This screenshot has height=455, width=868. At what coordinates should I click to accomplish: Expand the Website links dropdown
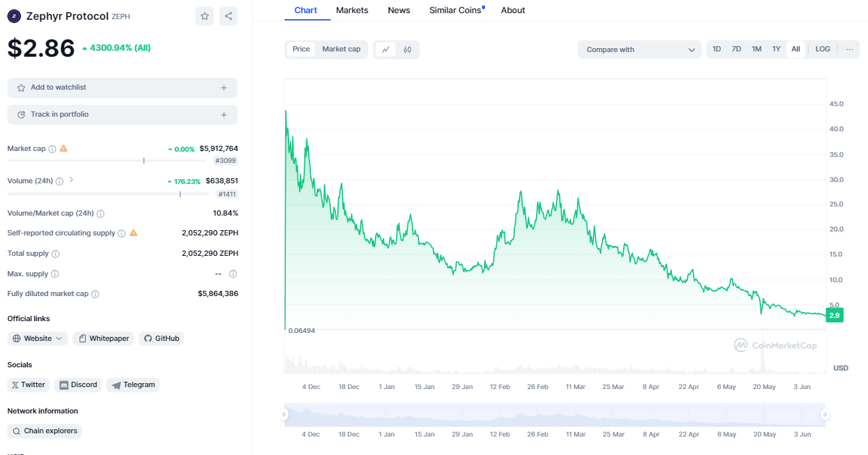click(x=38, y=338)
